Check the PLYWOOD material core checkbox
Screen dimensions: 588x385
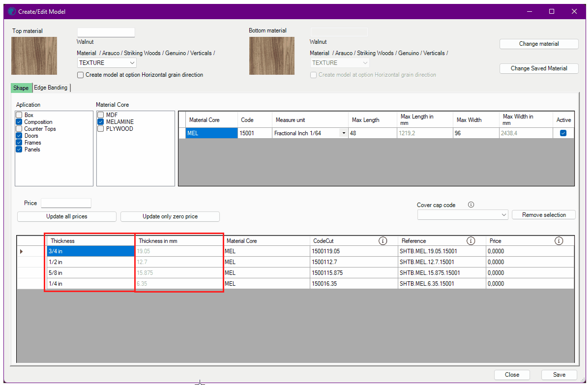(100, 129)
